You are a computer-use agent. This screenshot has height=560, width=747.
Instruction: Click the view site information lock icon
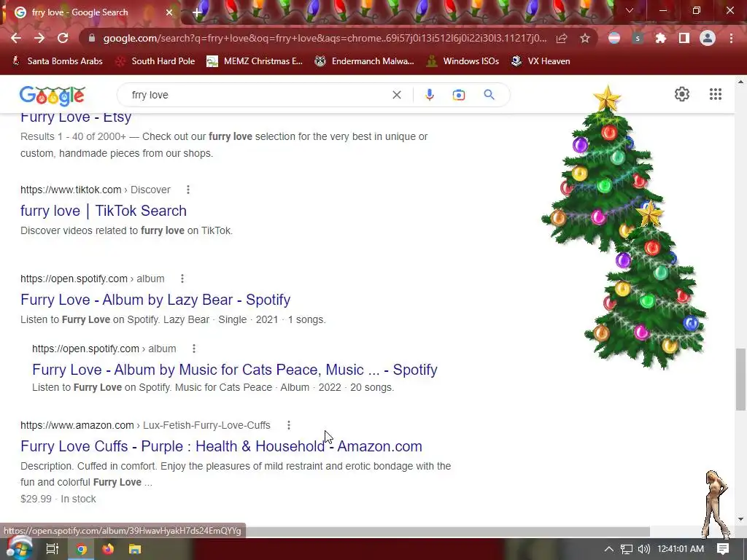pyautogui.click(x=92, y=38)
